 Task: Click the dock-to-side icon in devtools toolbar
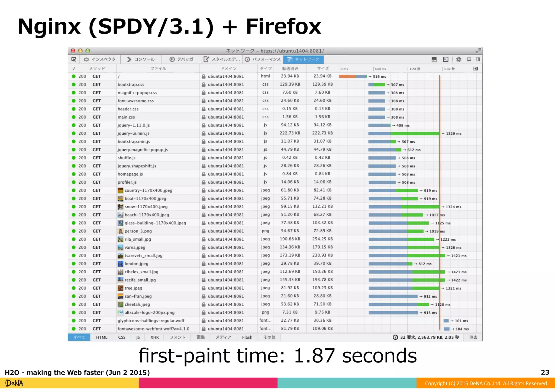click(x=478, y=59)
